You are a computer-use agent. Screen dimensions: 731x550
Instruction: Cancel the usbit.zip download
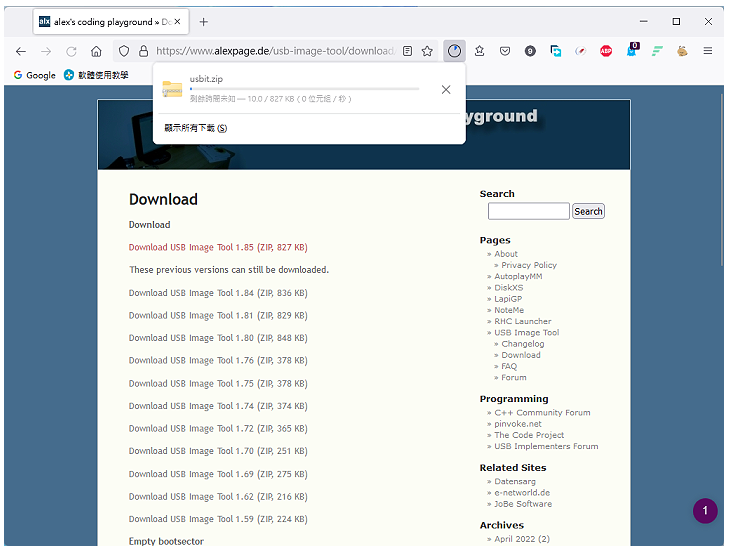coord(446,89)
